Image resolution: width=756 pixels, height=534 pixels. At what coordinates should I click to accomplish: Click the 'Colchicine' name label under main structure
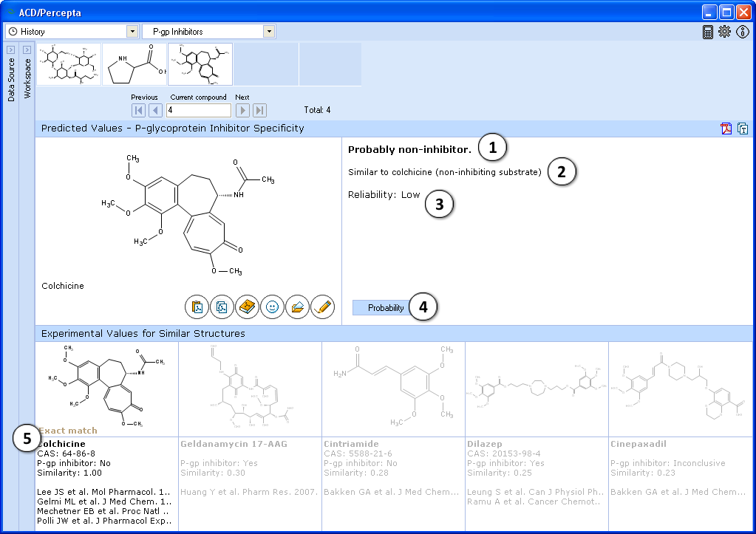(x=63, y=286)
